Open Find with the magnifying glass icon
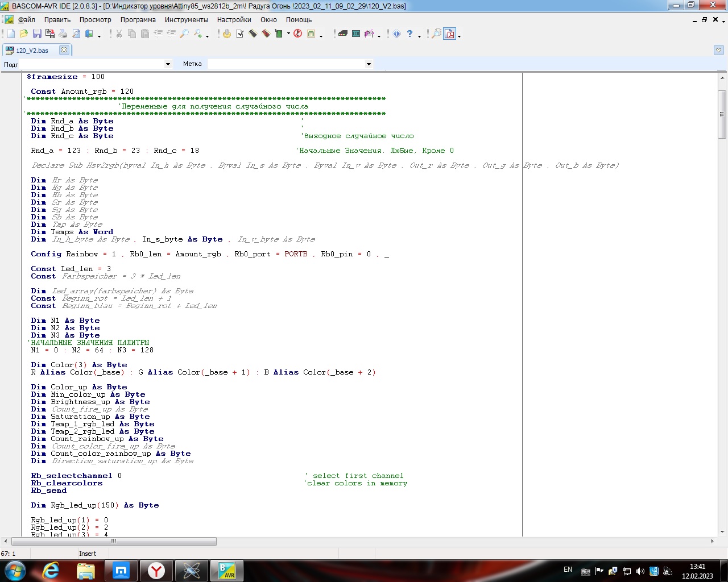The height and width of the screenshot is (582, 728). tap(184, 34)
